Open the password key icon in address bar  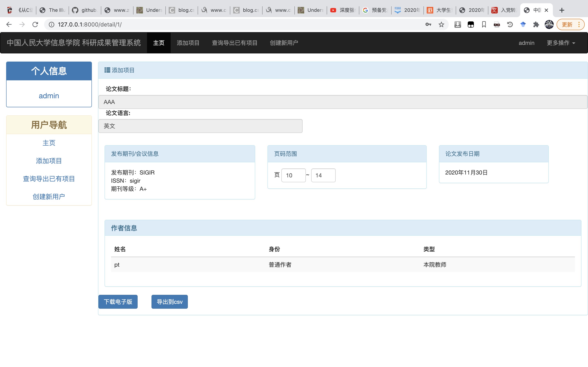point(428,24)
